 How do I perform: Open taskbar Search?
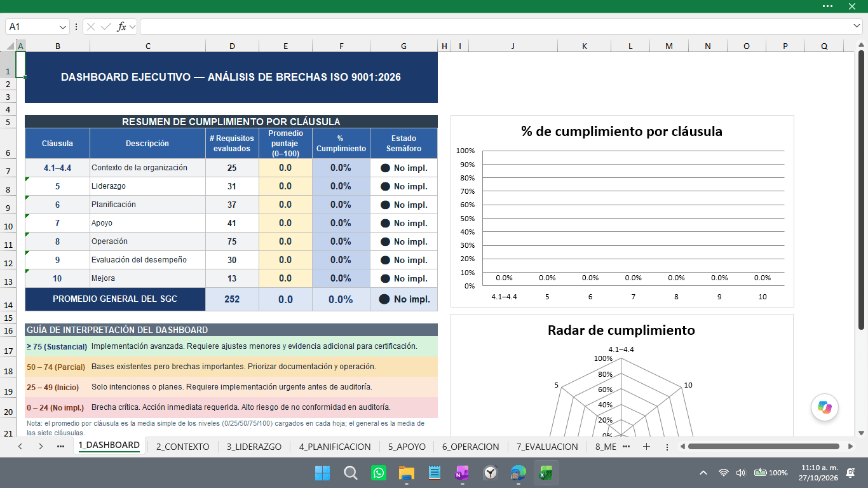tap(350, 473)
